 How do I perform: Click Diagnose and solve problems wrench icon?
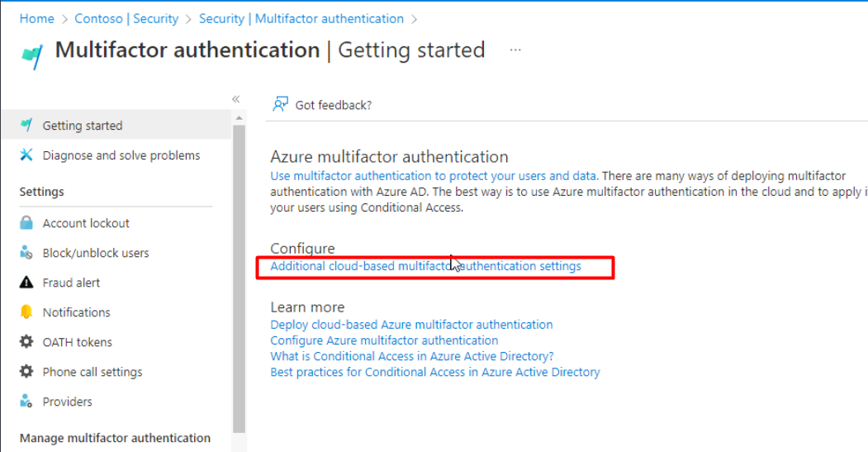(x=26, y=155)
